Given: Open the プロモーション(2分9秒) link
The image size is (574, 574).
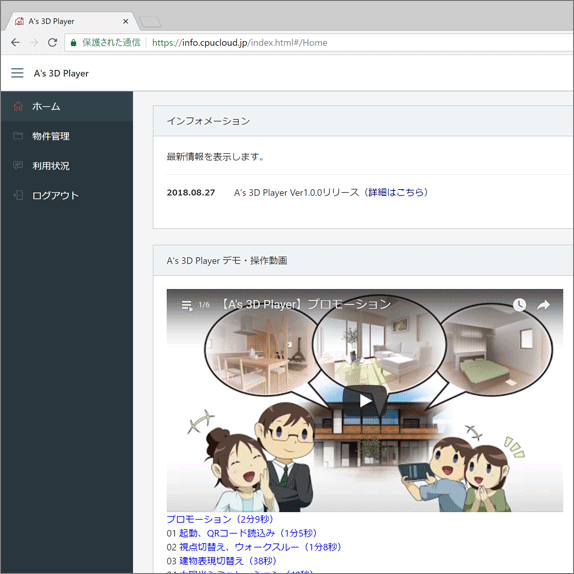Looking at the screenshot, I should coord(220,519).
